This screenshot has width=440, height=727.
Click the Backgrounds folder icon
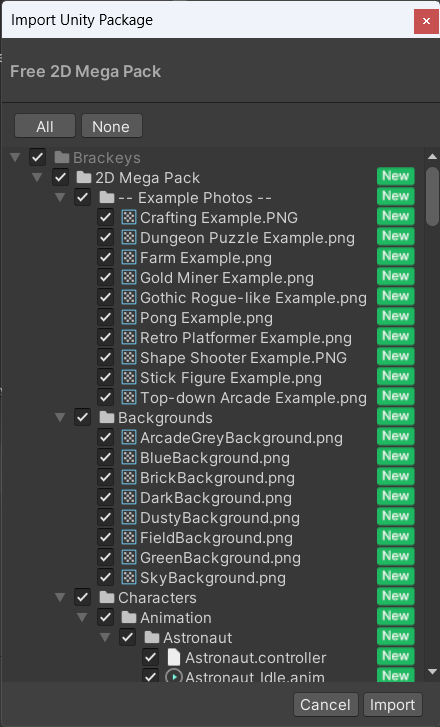tap(107, 417)
